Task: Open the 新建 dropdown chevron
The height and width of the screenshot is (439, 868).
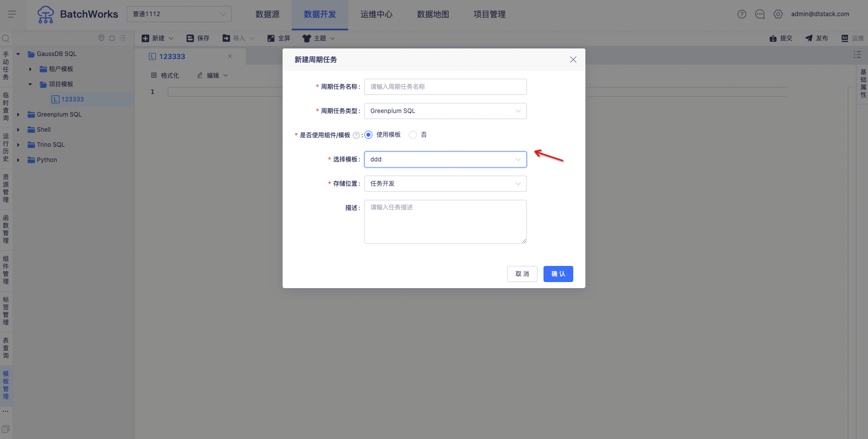Action: (x=171, y=38)
